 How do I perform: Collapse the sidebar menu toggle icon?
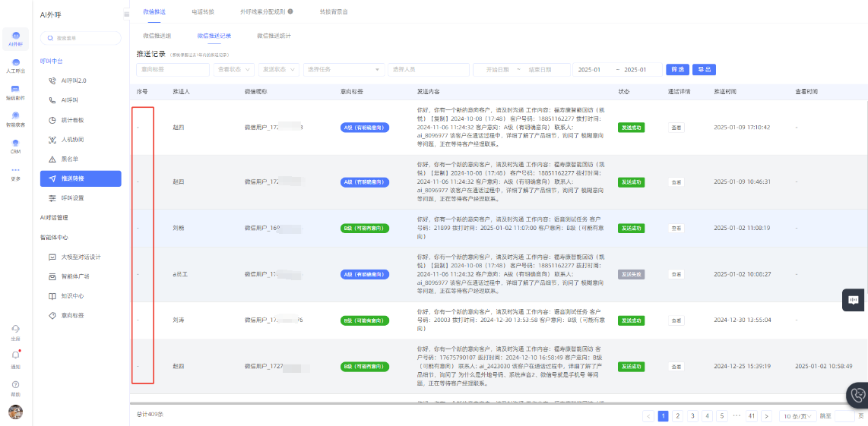(x=126, y=14)
